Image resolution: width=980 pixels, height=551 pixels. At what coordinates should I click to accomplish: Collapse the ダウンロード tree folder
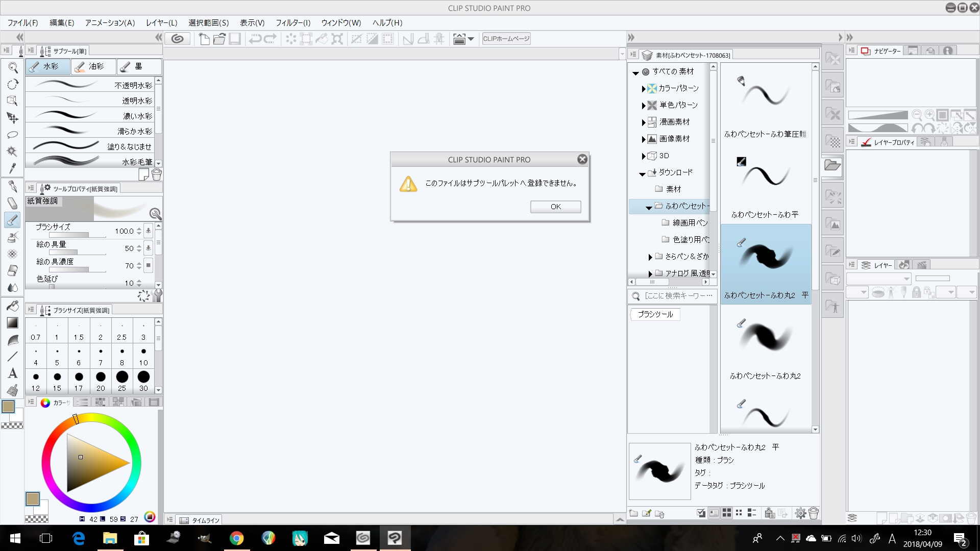click(x=642, y=173)
